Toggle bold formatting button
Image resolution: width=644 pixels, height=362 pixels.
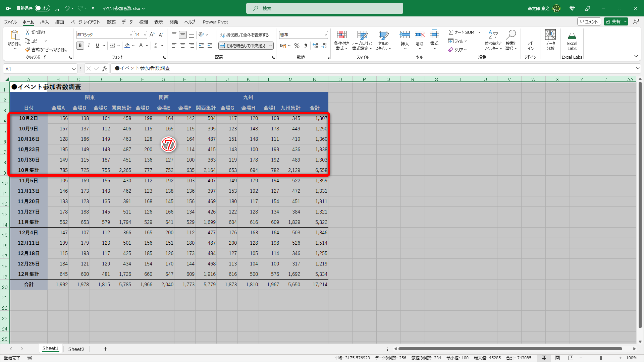(80, 46)
